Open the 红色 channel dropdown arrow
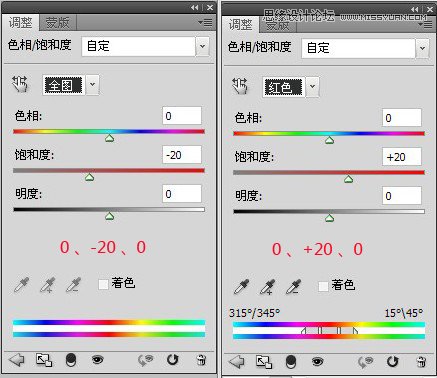Viewport: 437px width, 378px height. tap(312, 87)
